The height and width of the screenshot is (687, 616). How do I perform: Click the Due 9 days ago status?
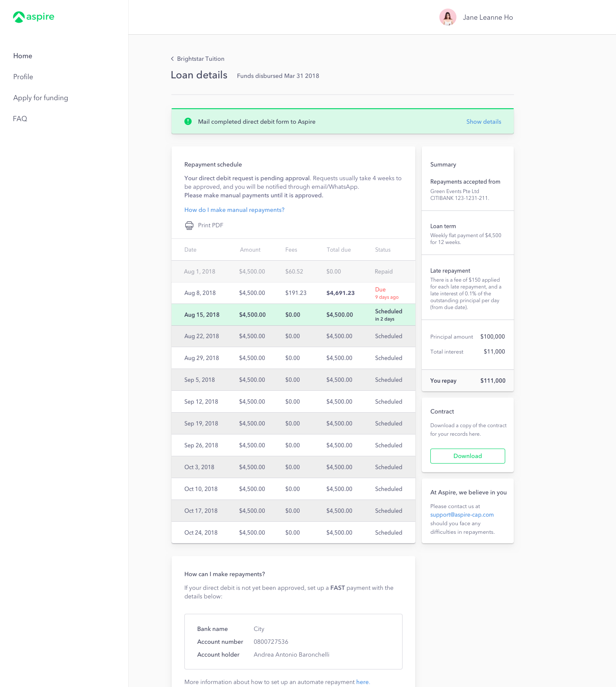tap(387, 293)
